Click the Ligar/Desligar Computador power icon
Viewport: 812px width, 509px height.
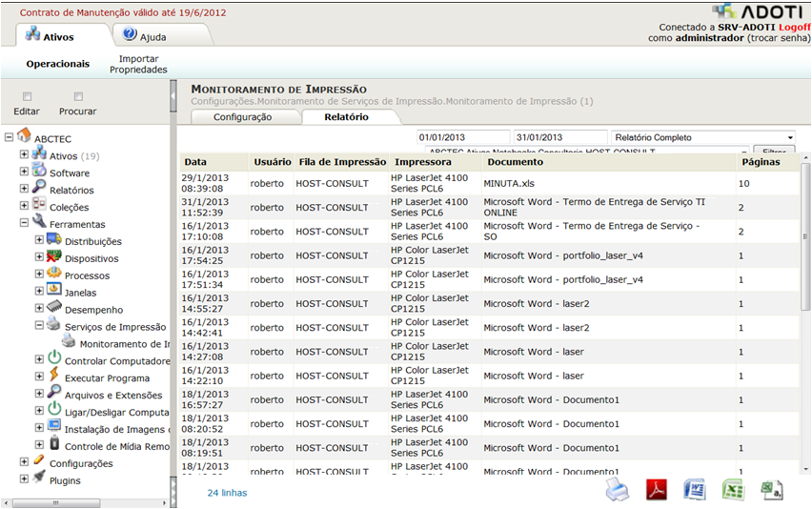[x=54, y=409]
